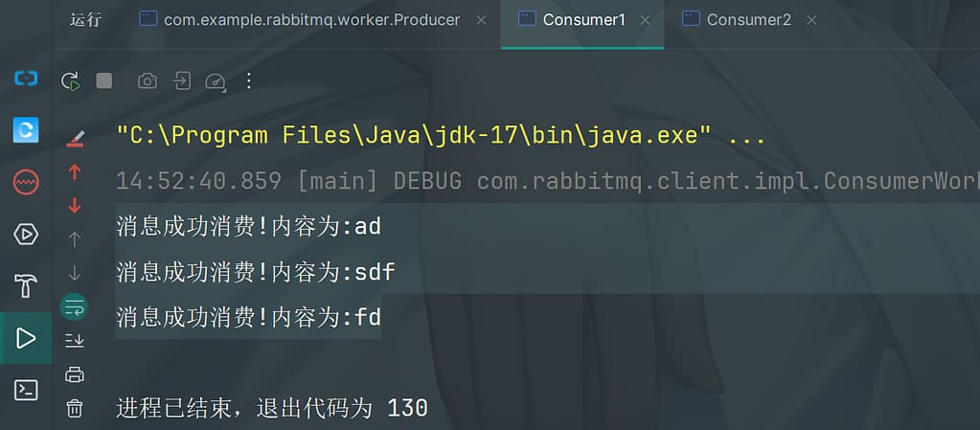Viewport: 980px width, 430px height.
Task: Click the java.exe command line in console
Action: [441, 136]
